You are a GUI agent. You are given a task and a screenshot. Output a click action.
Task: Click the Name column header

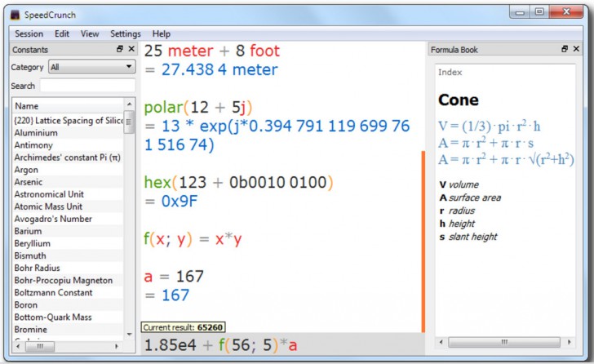[68, 106]
